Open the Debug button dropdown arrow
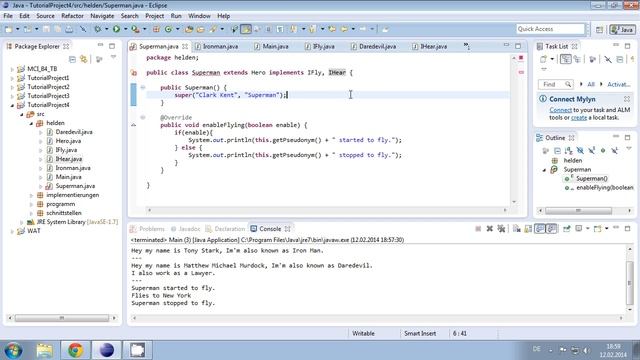640x360 pixels. point(106,29)
